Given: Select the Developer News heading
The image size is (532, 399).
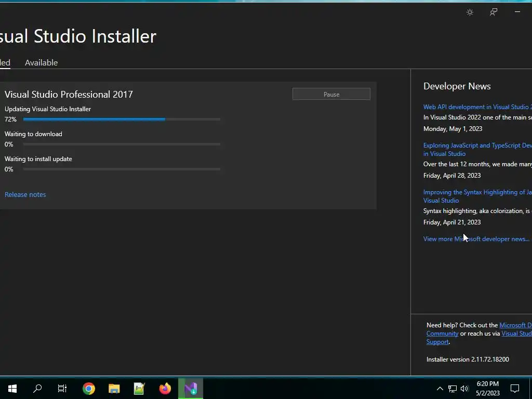Looking at the screenshot, I should coord(457,86).
